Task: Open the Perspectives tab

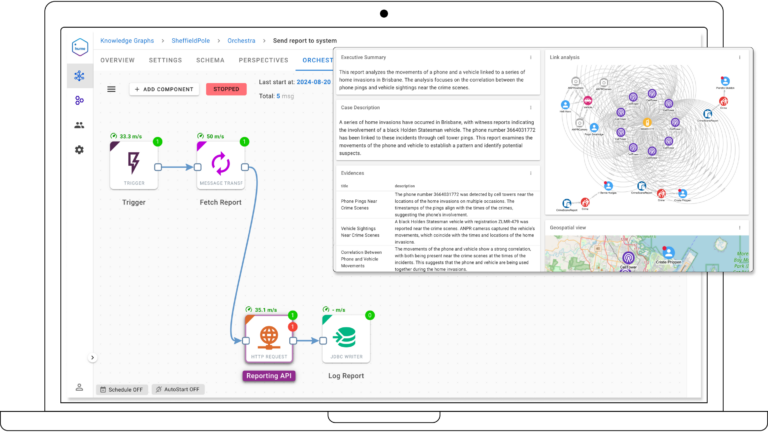Action: tap(264, 60)
